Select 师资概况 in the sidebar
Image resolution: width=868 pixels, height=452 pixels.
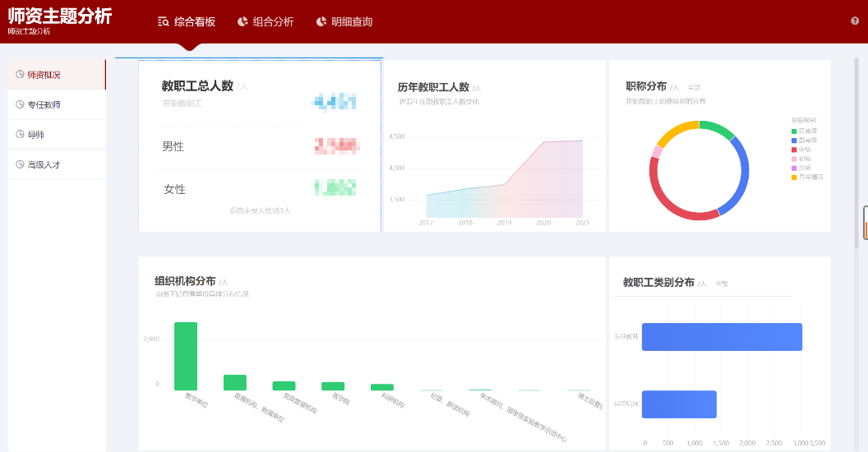click(57, 75)
